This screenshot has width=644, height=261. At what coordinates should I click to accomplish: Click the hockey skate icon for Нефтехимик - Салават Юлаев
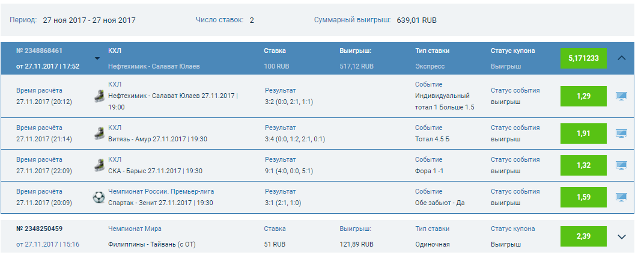click(99, 96)
